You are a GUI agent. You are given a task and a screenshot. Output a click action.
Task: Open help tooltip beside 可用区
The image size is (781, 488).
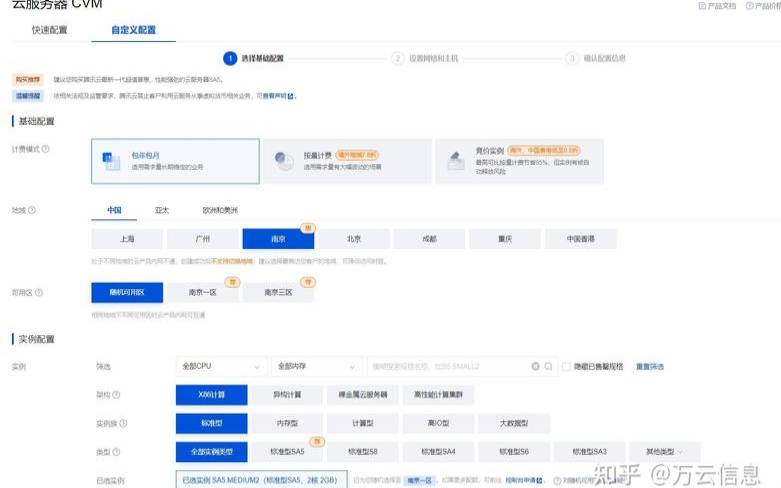tap(39, 292)
